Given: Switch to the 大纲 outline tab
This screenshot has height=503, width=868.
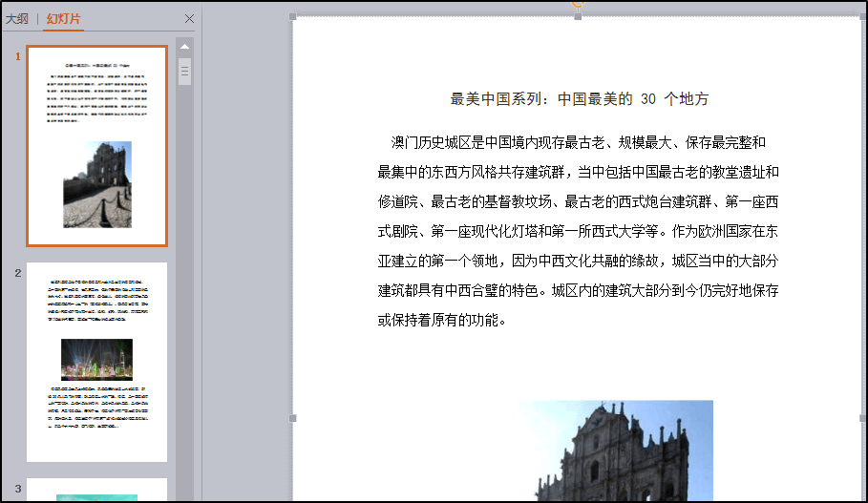Looking at the screenshot, I should click(x=17, y=19).
